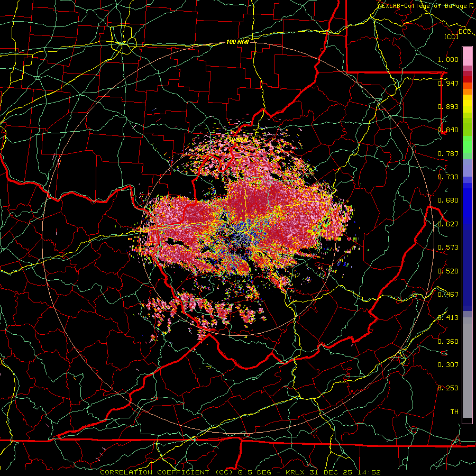The height and width of the screenshot is (476, 476).
Task: Select the 1.000 scale value
Action: tap(448, 59)
